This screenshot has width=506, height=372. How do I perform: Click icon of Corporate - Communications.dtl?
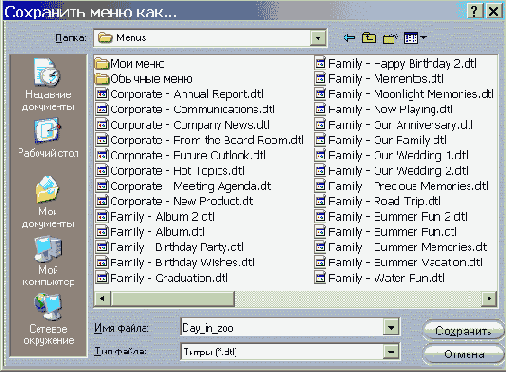[102, 109]
